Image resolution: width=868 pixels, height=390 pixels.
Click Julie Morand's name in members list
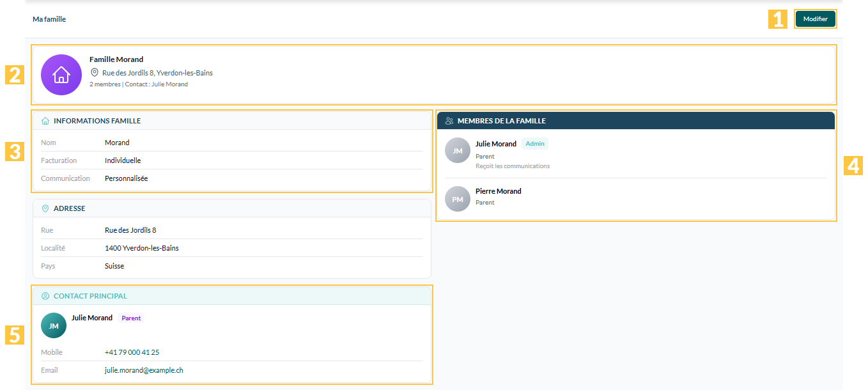click(x=496, y=144)
